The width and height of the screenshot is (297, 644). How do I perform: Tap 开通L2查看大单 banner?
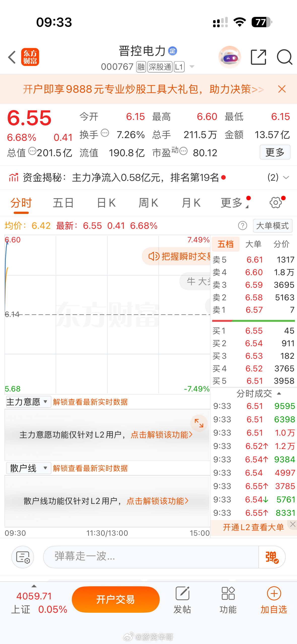(253, 527)
